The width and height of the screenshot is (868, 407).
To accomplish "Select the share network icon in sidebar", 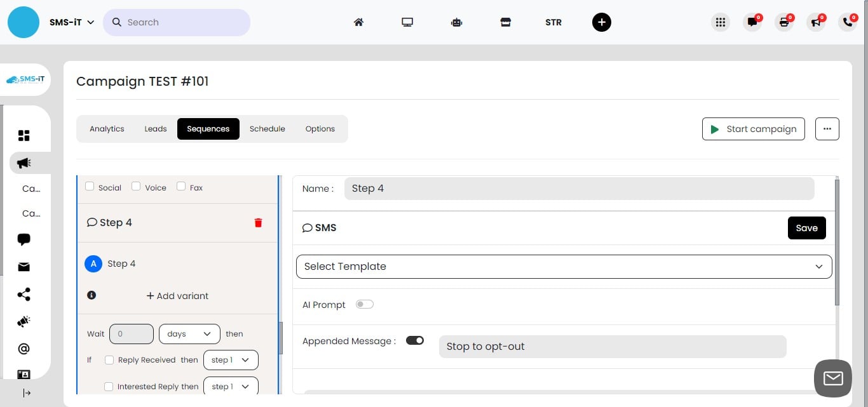I will point(24,294).
